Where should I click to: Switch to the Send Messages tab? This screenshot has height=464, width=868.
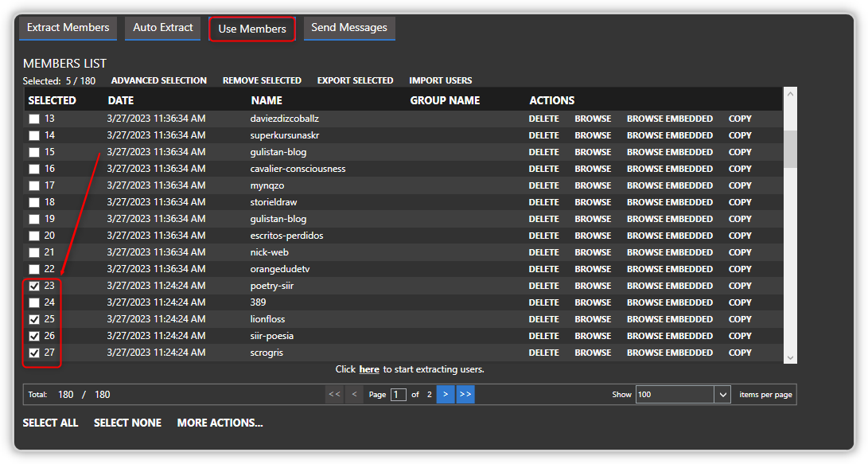tap(349, 27)
